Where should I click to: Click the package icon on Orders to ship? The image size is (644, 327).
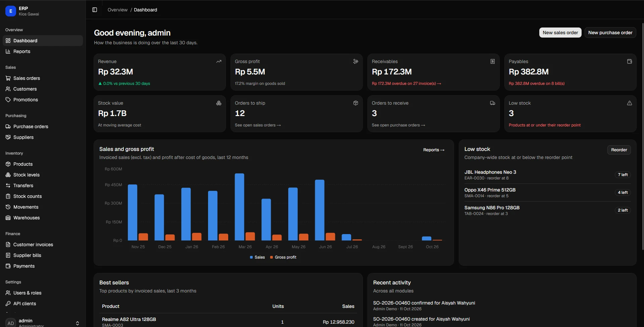coord(356,103)
